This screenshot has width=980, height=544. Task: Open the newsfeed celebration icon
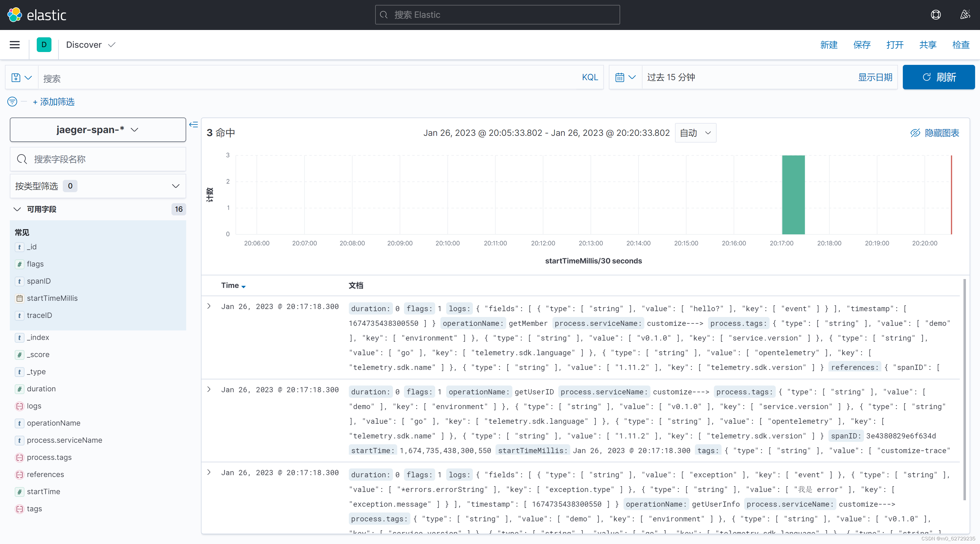pyautogui.click(x=965, y=15)
